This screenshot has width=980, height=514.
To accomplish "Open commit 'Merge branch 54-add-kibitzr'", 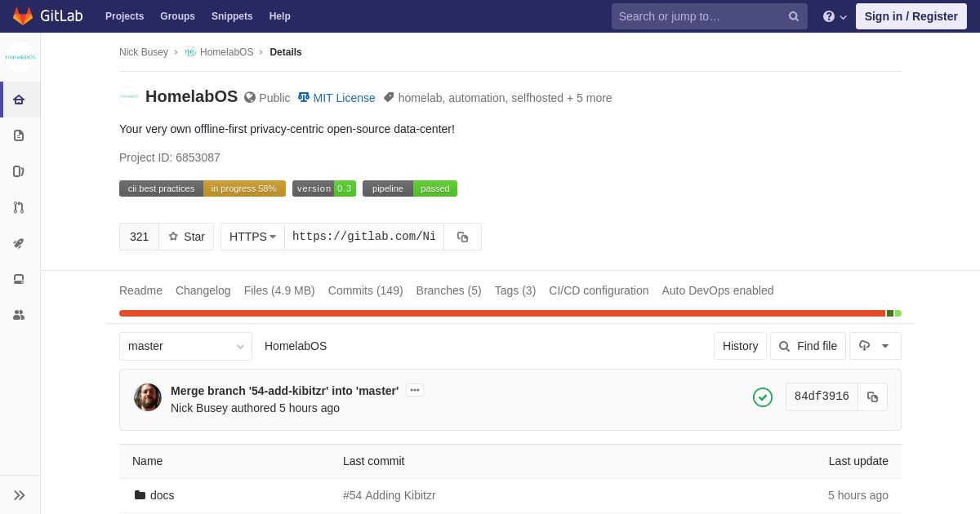I will (x=284, y=391).
